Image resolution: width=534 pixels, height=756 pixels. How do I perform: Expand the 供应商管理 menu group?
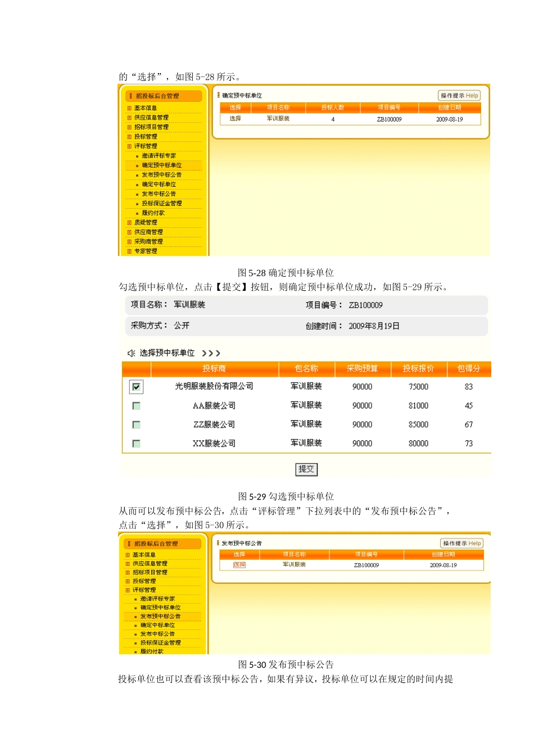148,232
